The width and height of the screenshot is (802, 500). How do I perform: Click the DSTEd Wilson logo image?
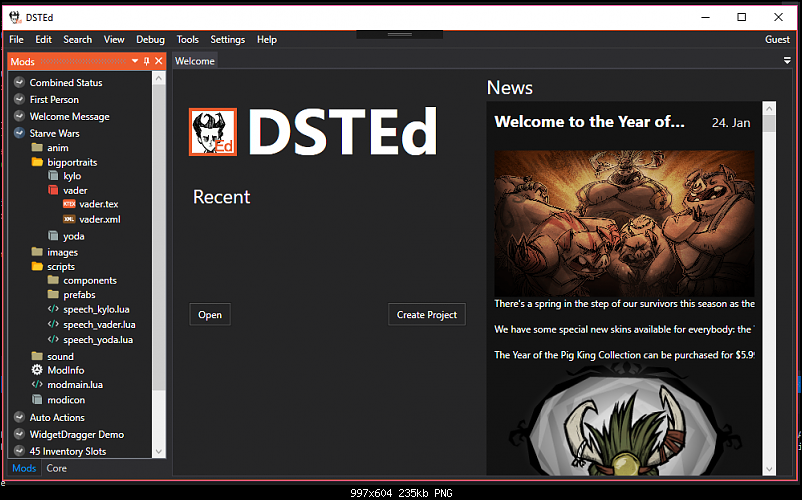(x=213, y=132)
